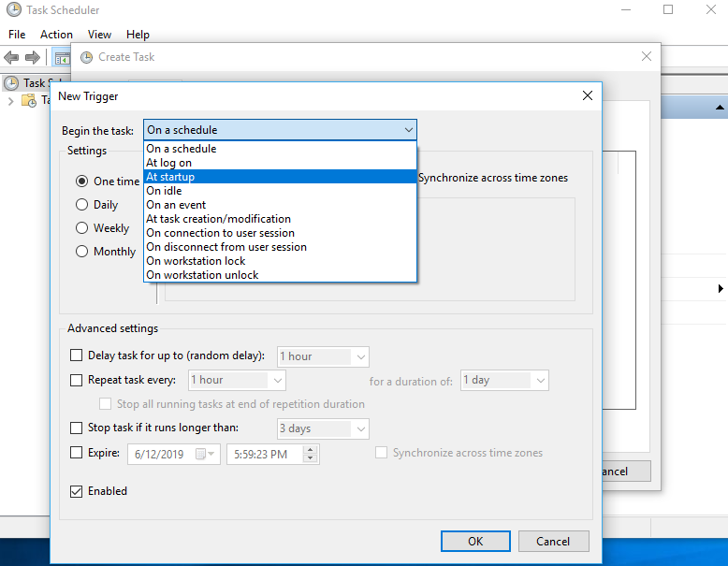This screenshot has width=728, height=566.
Task: Open the View menu
Action: pyautogui.click(x=99, y=35)
